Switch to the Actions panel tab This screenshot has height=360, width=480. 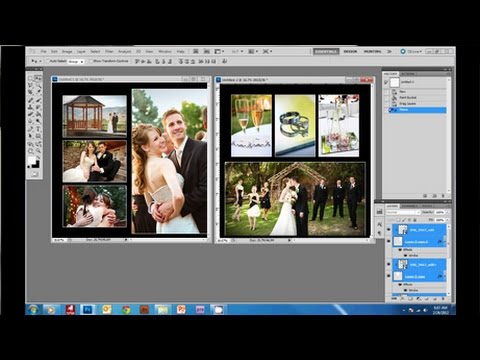click(407, 74)
